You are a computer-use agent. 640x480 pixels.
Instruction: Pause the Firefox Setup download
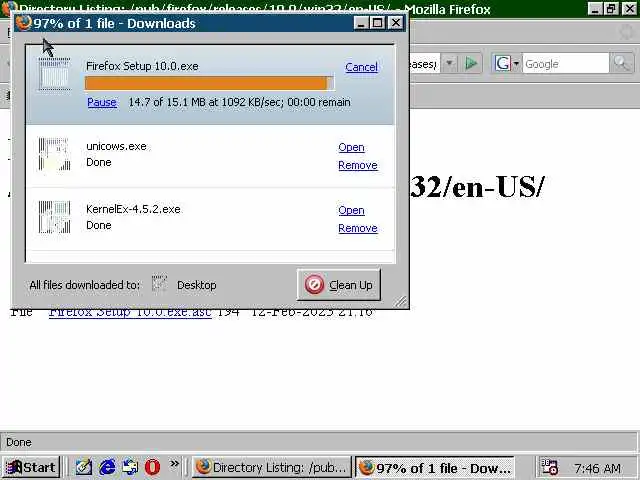tap(102, 102)
